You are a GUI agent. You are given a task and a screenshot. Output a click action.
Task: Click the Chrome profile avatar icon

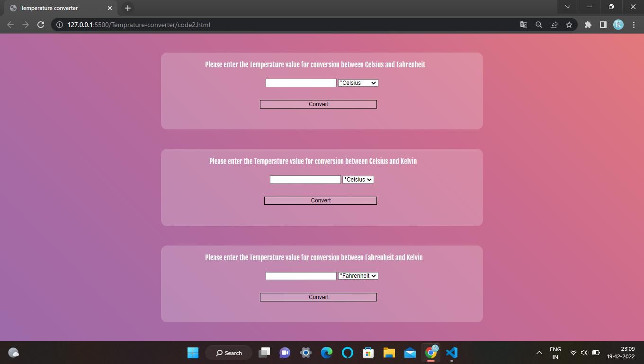(x=618, y=24)
